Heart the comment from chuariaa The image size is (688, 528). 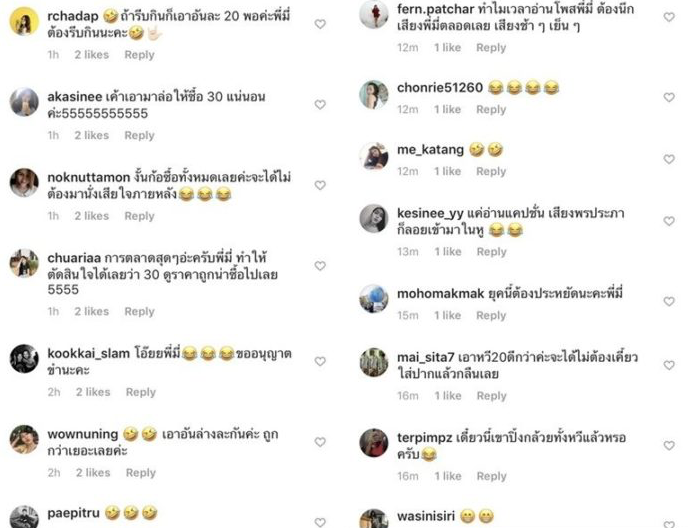point(320,266)
